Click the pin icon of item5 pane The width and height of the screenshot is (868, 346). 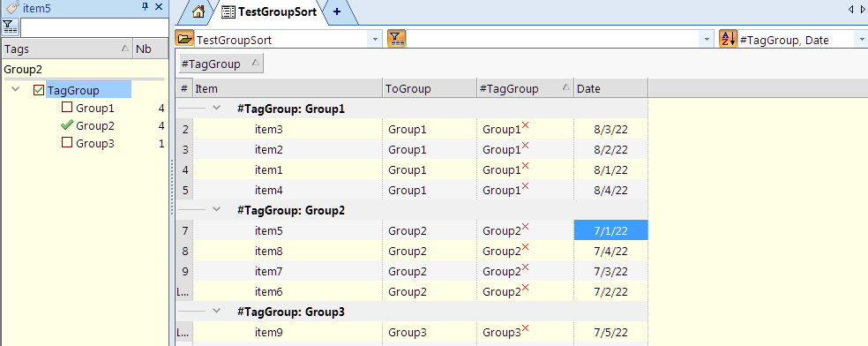point(145,7)
